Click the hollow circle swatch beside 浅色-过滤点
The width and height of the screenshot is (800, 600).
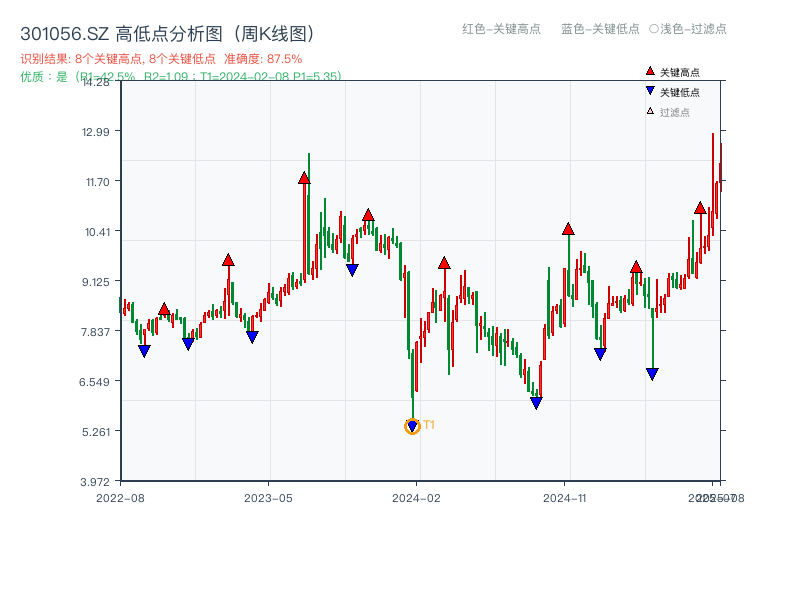tap(656, 30)
